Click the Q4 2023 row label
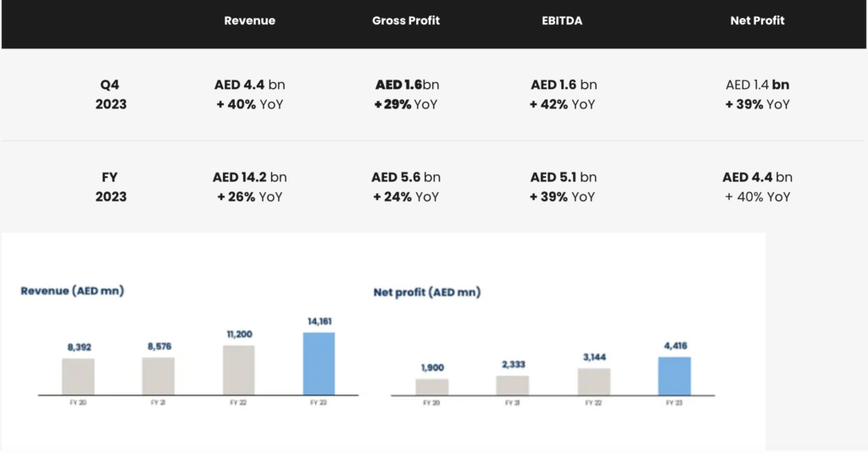Screen dimensions: 868x453 pyautogui.click(x=111, y=94)
